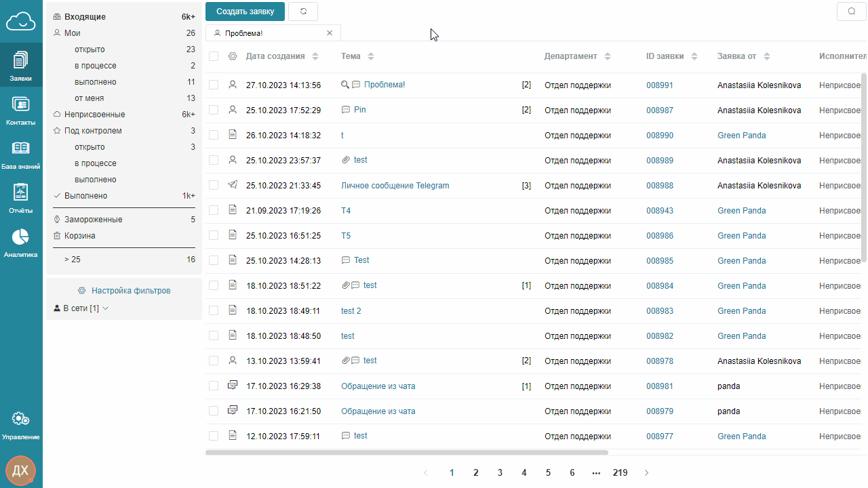This screenshot has height=488, width=868.
Task: Click the cloud logo icon
Action: tap(21, 21)
